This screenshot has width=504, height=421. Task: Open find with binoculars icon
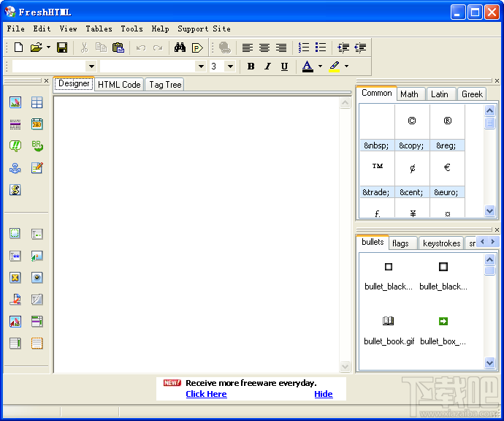click(x=180, y=48)
